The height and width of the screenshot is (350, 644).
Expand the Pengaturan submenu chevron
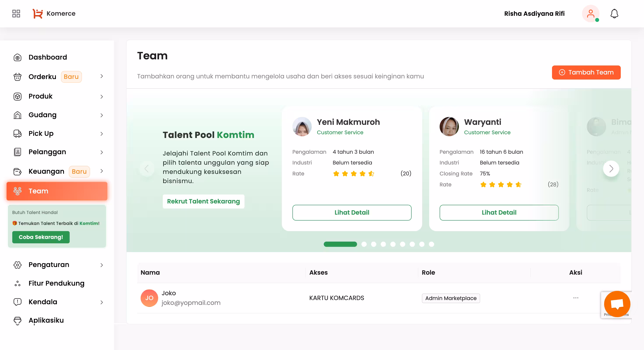coord(101,265)
